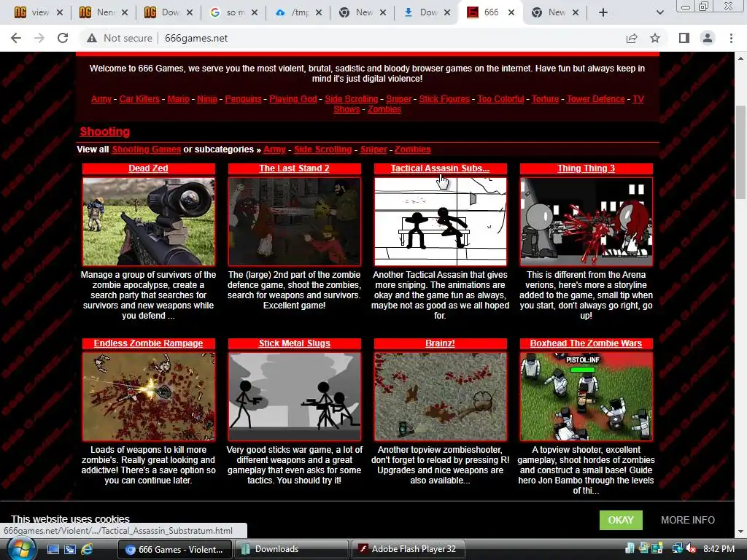This screenshot has height=560, width=747.
Task: Click the Boxhead Zombie Wars thumbnail
Action: click(587, 396)
